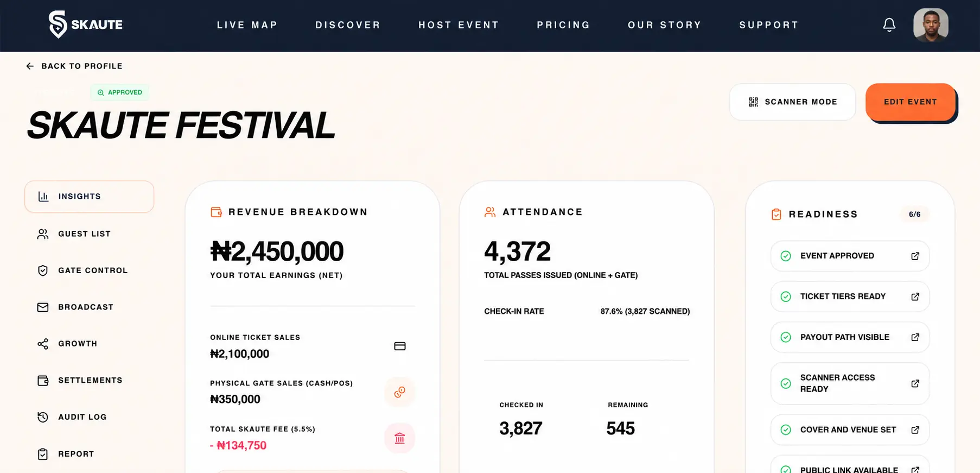Open the notifications bell icon

tap(889, 25)
